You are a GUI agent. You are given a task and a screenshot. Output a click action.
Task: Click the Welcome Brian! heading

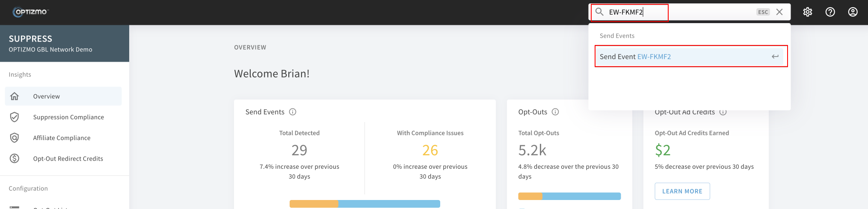pos(272,74)
